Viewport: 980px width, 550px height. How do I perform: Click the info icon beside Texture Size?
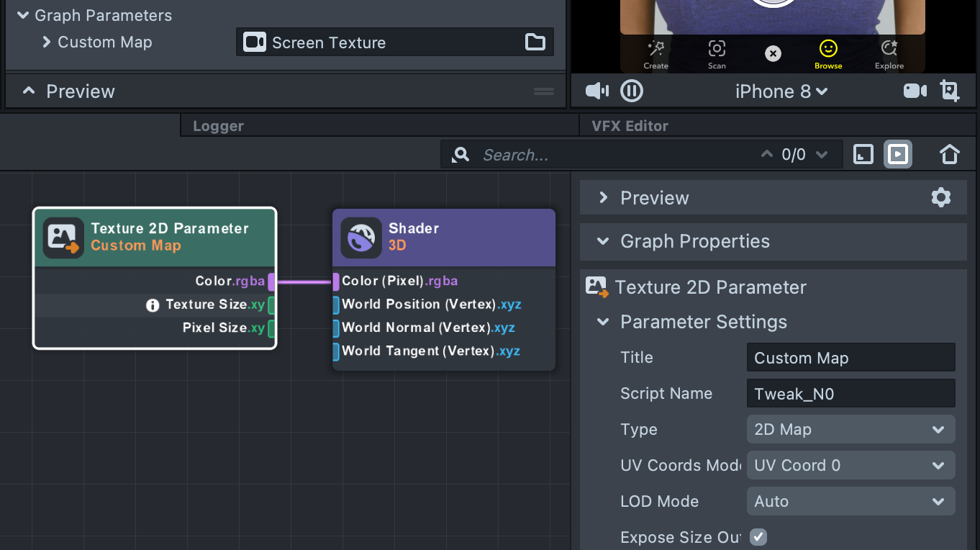point(153,305)
